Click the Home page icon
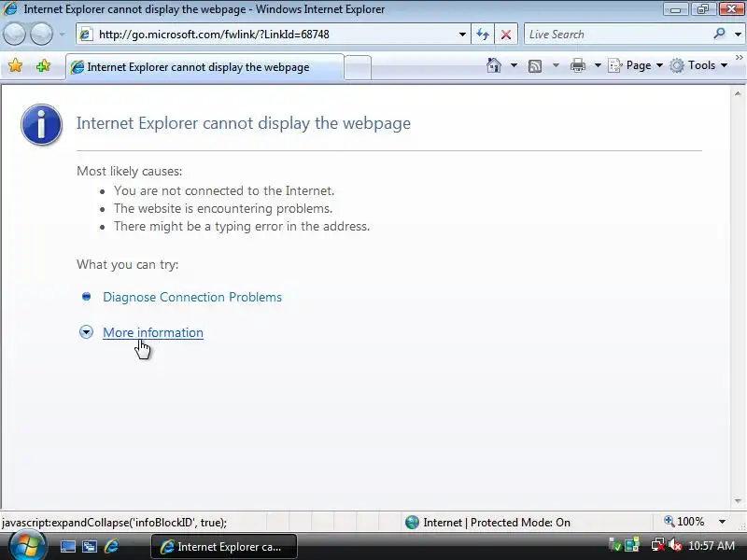The width and height of the screenshot is (747, 560). pyautogui.click(x=494, y=65)
